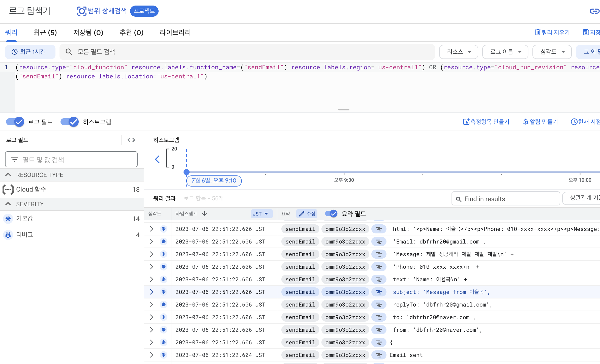This screenshot has height=364, width=600.
Task: Click the histogram timeline handle at 9:10
Action: click(x=187, y=172)
